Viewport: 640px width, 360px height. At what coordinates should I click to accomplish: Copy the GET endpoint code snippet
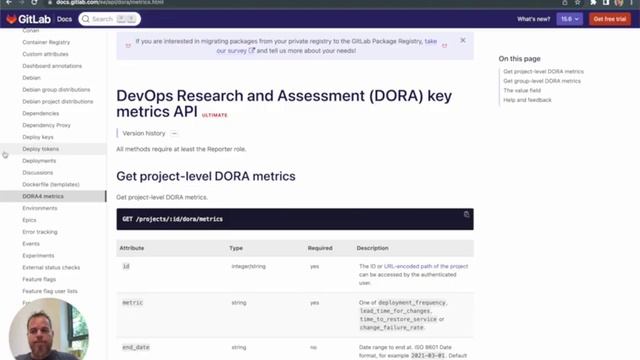466,215
